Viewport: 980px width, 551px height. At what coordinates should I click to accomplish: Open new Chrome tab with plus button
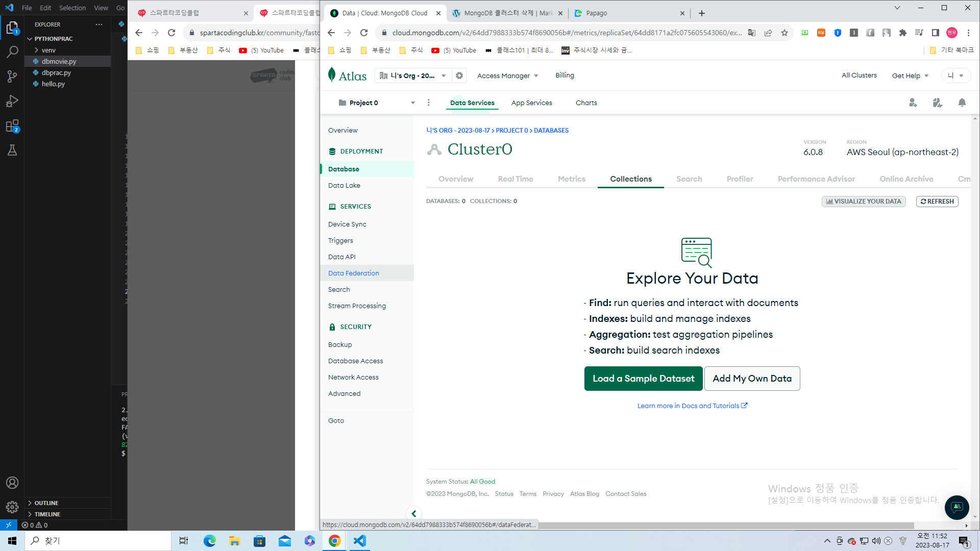702,13
